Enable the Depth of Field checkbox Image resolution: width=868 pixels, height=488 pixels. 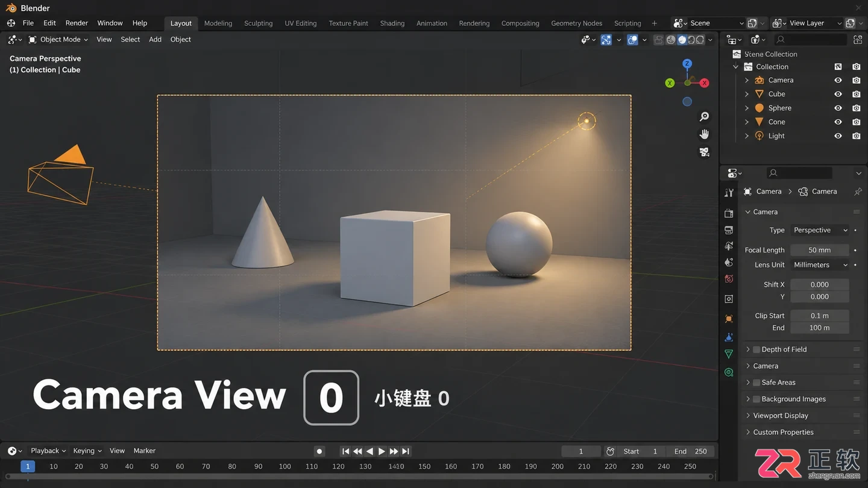point(756,349)
